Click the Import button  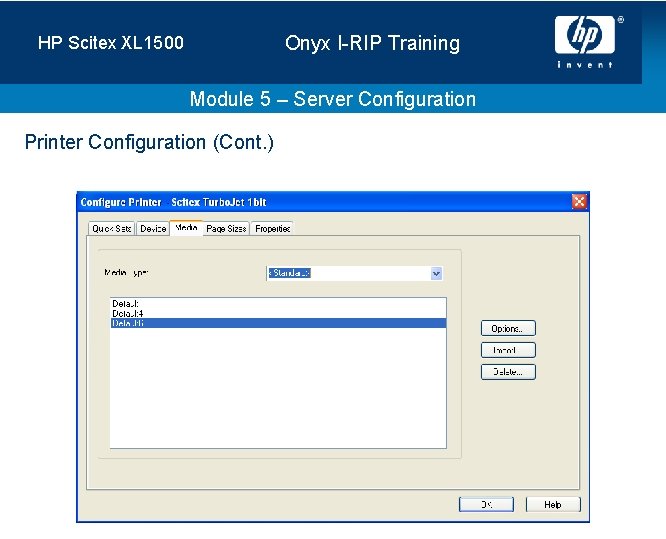pos(508,350)
